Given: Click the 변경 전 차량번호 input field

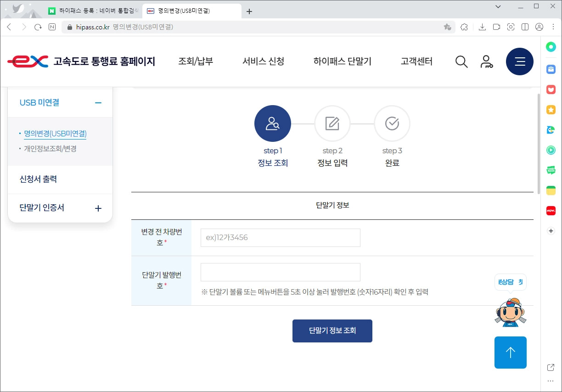Looking at the screenshot, I should point(280,237).
